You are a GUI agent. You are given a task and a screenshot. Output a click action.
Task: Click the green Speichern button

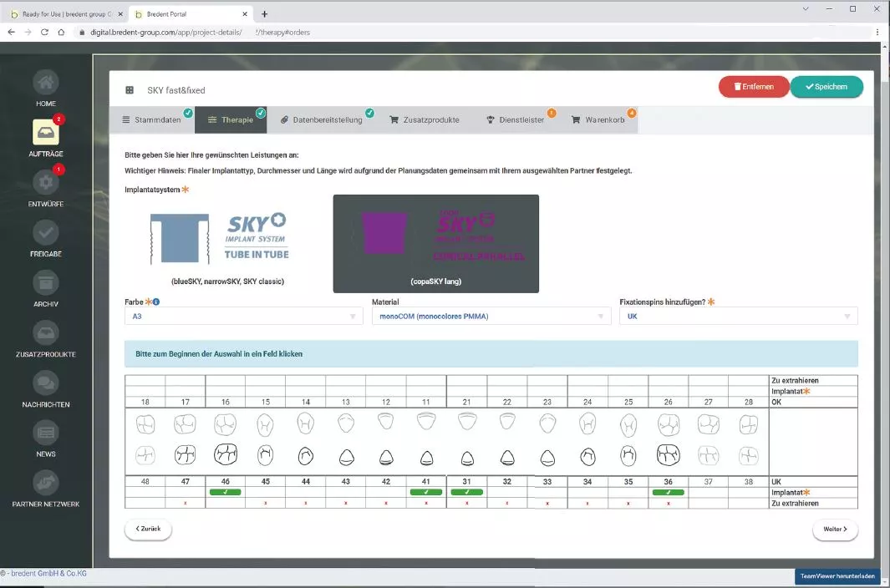(x=826, y=87)
